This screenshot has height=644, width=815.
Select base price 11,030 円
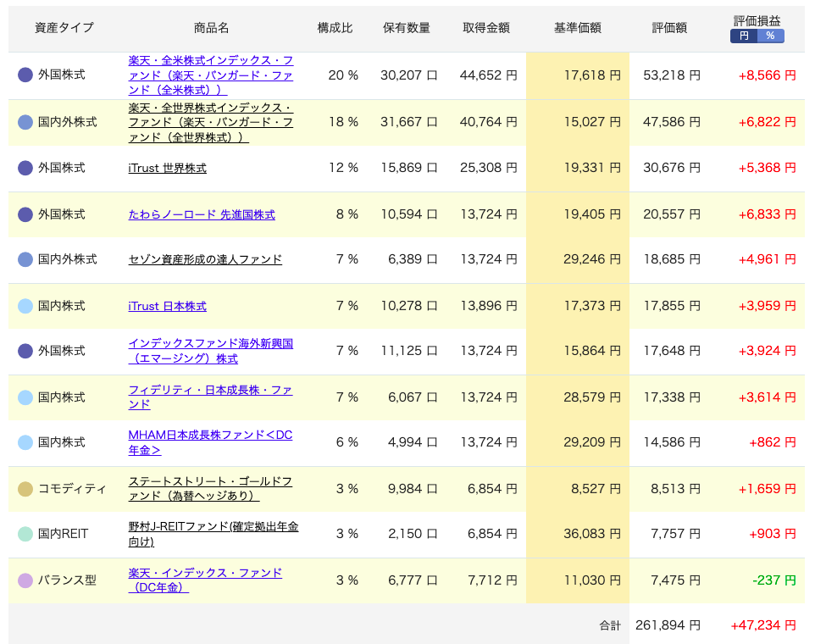coord(592,580)
